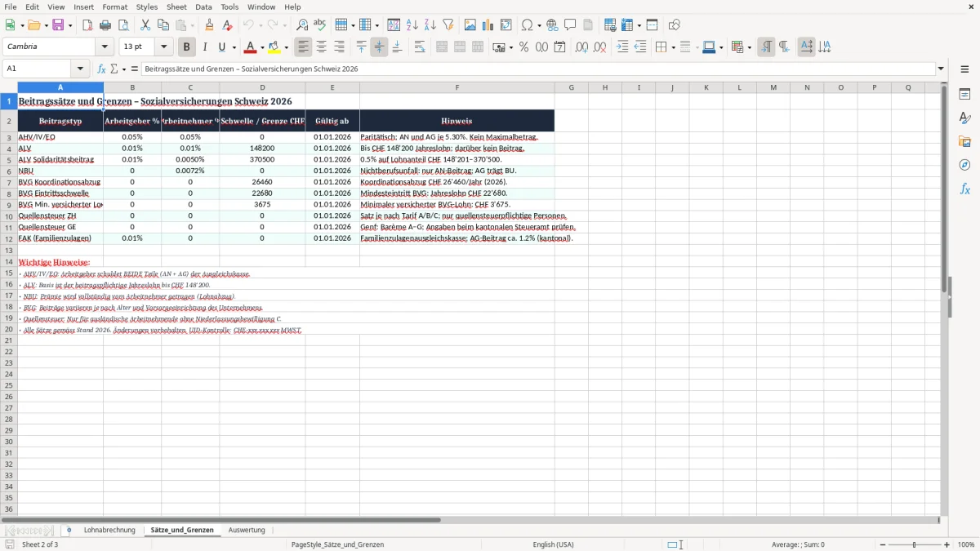Image resolution: width=980 pixels, height=551 pixels.
Task: Open the font size dropdown
Action: point(163,47)
